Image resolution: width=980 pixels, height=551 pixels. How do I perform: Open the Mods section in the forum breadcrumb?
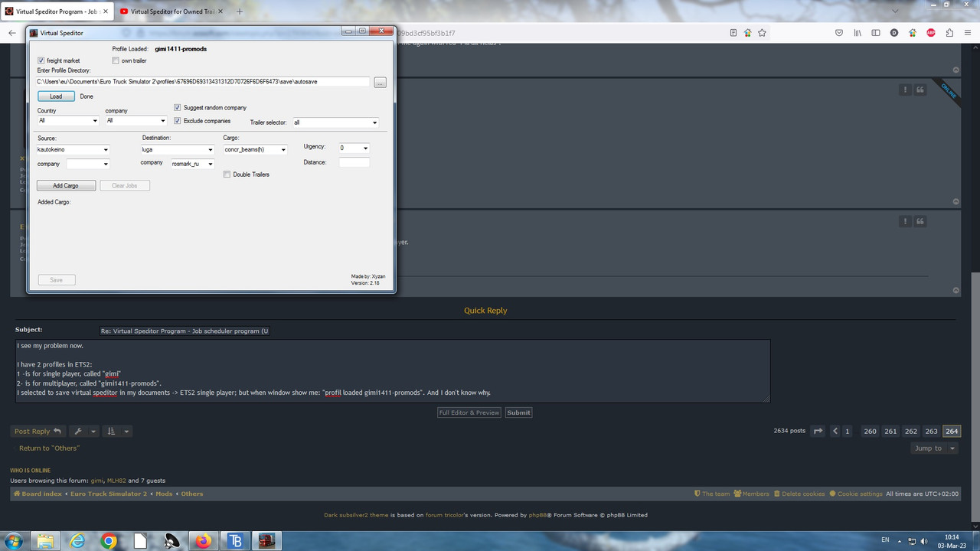pyautogui.click(x=164, y=494)
